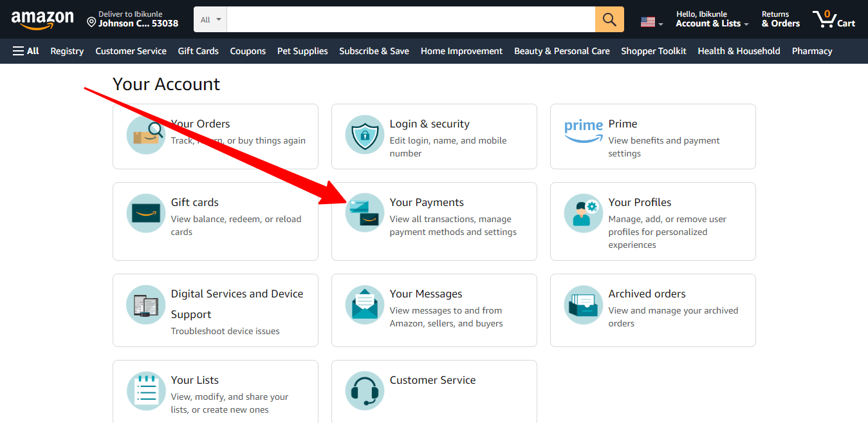Open the search category All dropdown
The height and width of the screenshot is (423, 868).
pyautogui.click(x=210, y=19)
